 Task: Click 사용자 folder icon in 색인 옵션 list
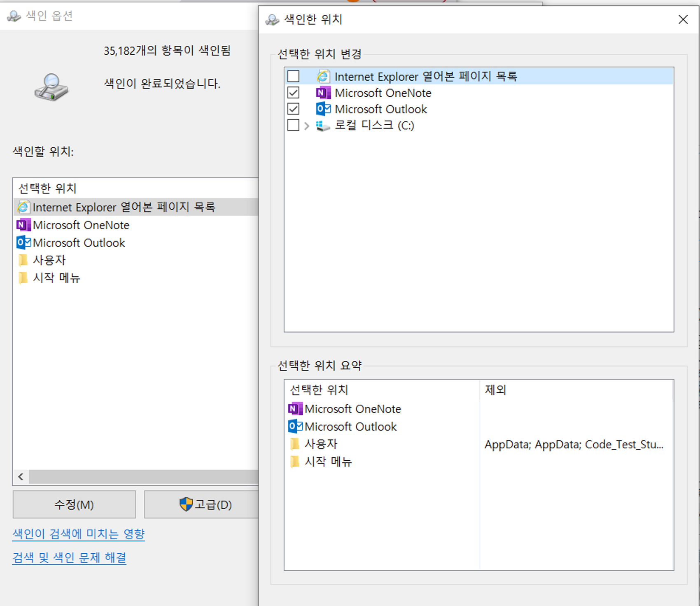pos(23,260)
